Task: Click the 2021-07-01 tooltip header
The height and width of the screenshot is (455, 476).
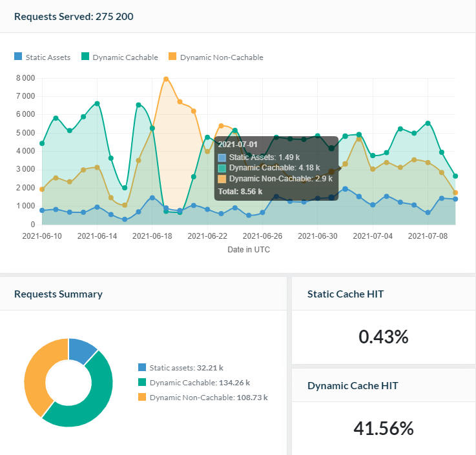Action: [x=238, y=145]
